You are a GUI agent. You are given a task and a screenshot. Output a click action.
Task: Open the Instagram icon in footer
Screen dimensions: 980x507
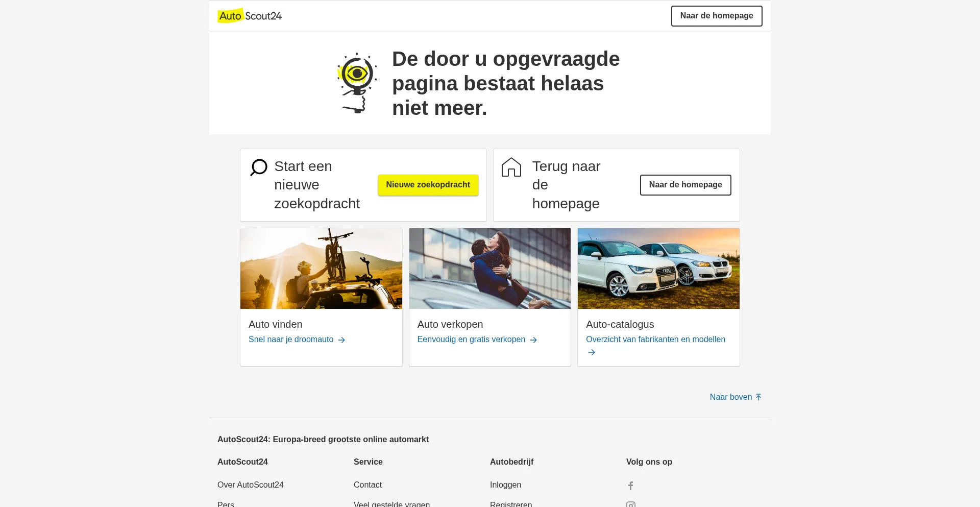631,504
